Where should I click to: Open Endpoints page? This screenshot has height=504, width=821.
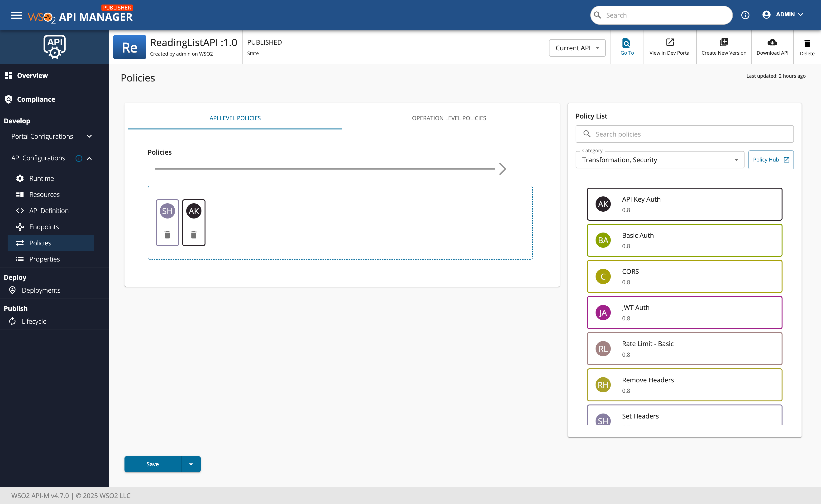point(51,227)
